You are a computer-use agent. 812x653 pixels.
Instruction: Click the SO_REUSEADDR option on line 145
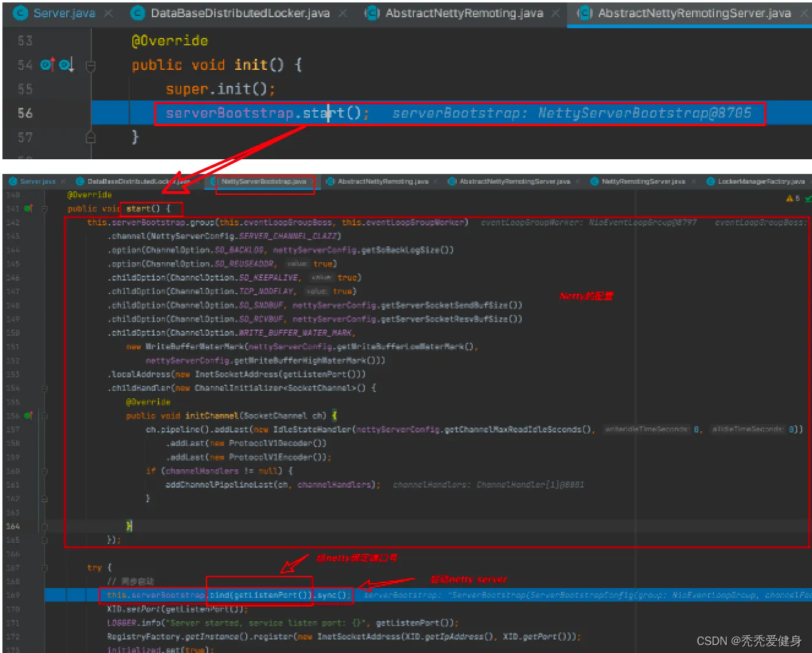[244, 264]
